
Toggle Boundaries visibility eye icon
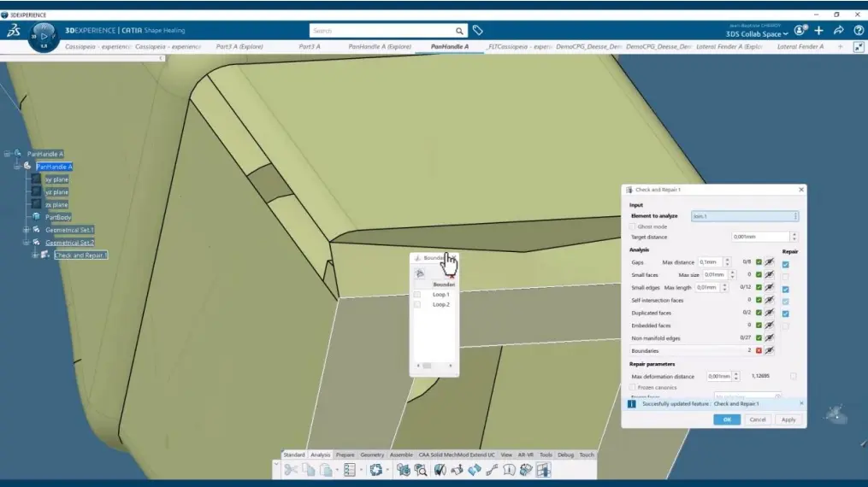[770, 350]
